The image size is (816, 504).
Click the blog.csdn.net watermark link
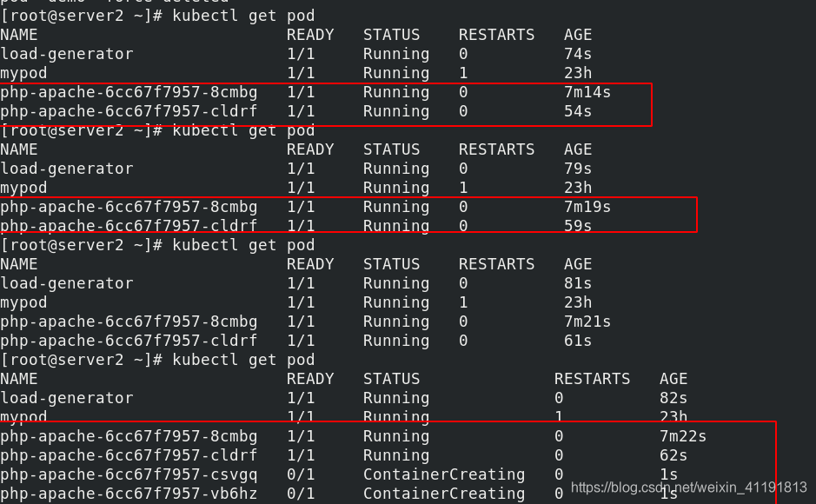[688, 487]
